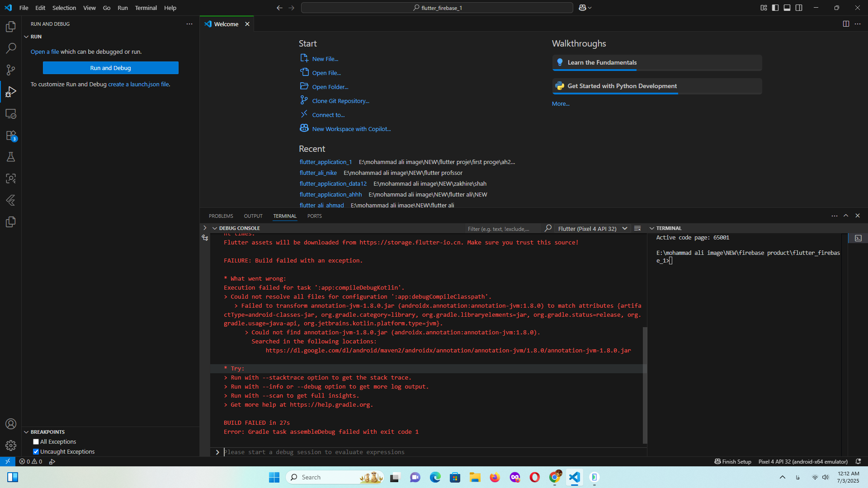Open Get Started with Python Development walkthrough
This screenshot has width=868, height=488.
pyautogui.click(x=657, y=86)
